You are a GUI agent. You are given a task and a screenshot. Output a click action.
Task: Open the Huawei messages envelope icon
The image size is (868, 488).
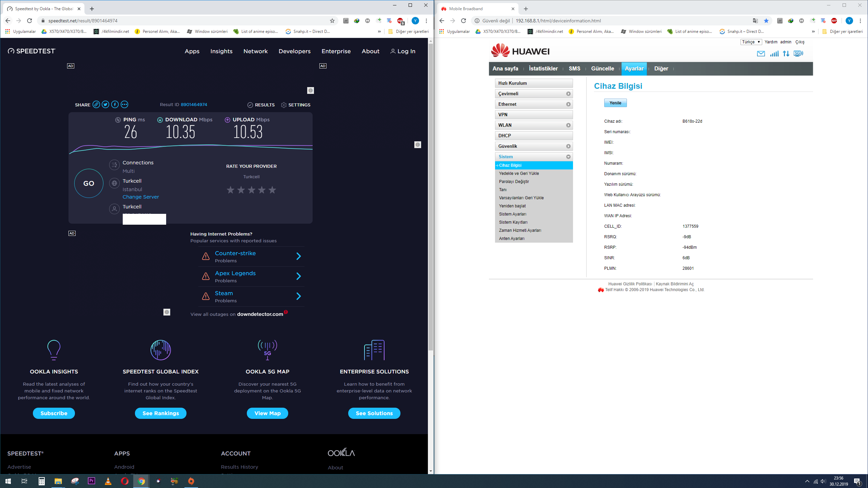(x=761, y=54)
